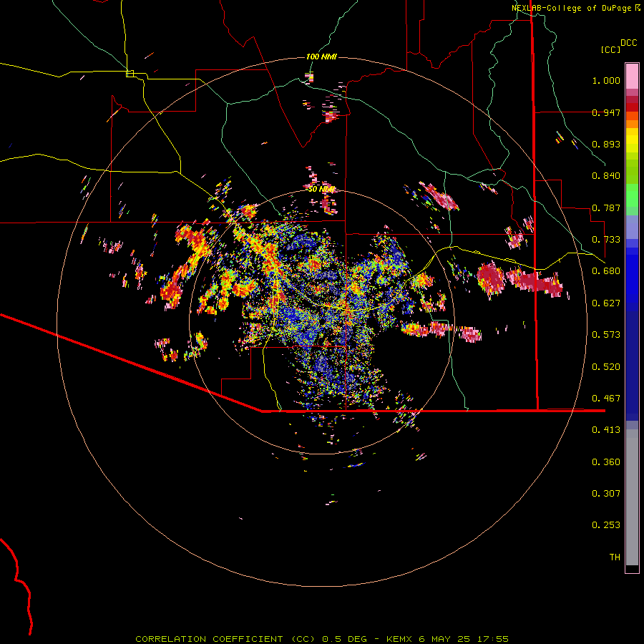Click the DCC label above the color scale
Screen dimensions: 644x644
(x=628, y=43)
